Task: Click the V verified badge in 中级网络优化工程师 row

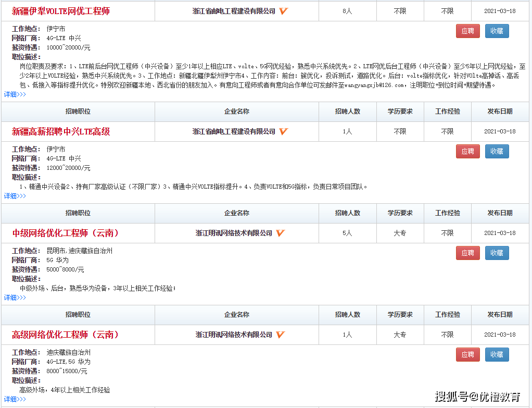Action: (x=280, y=233)
